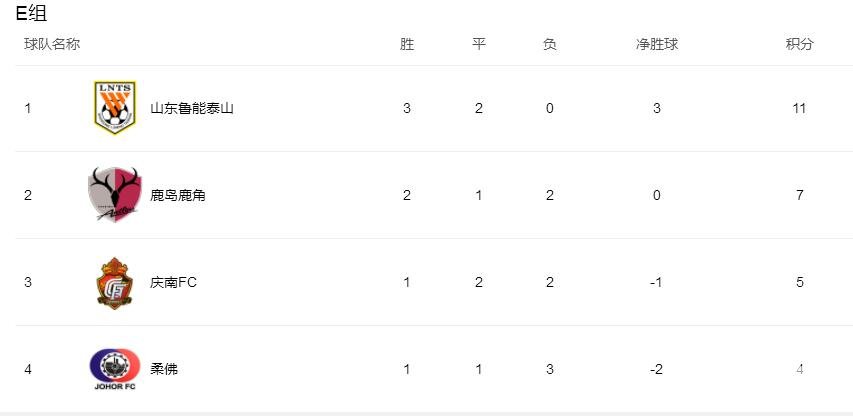Click the E组 group heading
Image resolution: width=853 pixels, height=416 pixels.
click(x=32, y=14)
